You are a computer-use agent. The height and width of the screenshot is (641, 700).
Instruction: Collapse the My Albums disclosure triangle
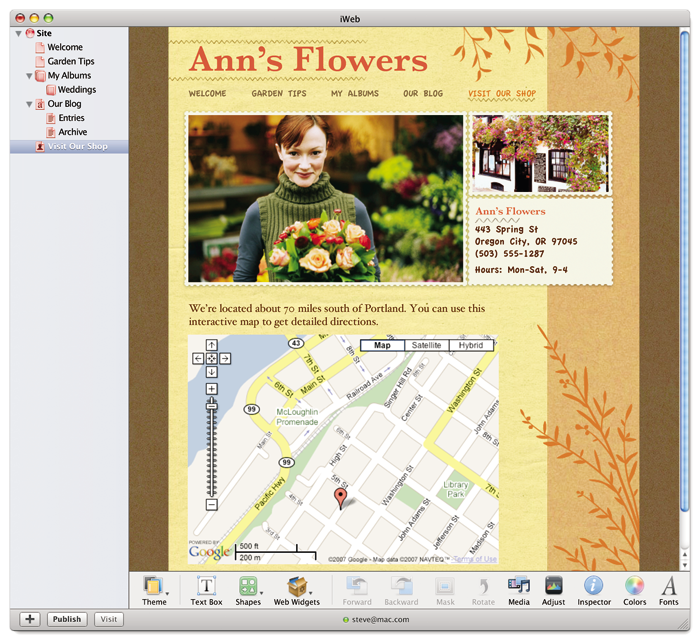coord(29,76)
